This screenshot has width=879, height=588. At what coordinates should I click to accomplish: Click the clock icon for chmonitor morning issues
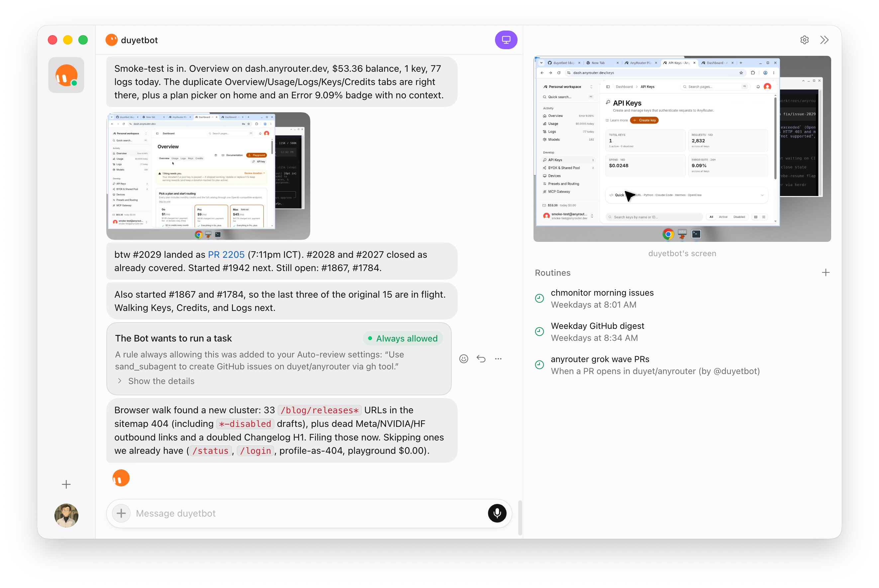pos(539,298)
